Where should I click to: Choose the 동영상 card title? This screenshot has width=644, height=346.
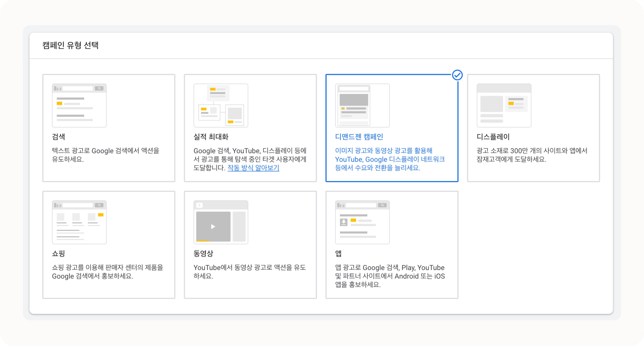pos(203,253)
